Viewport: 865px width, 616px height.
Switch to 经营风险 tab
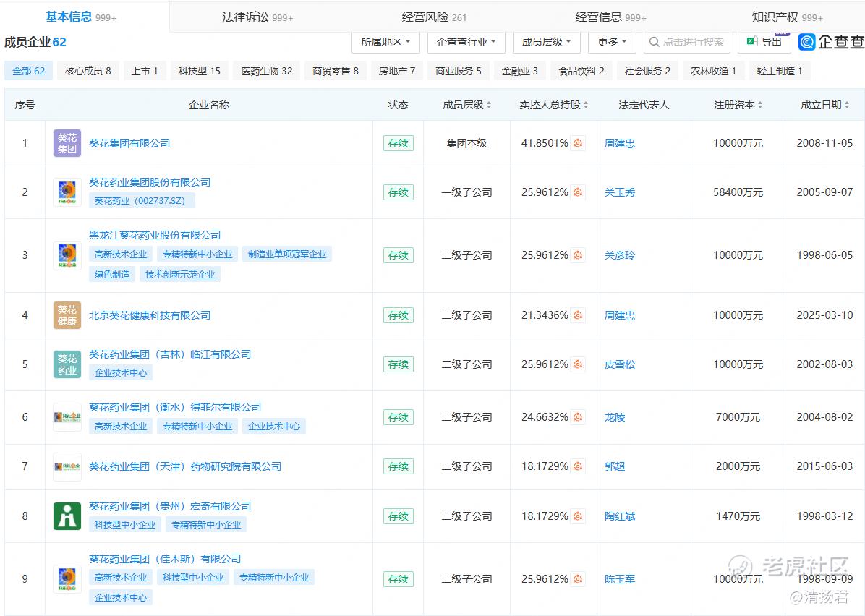(x=434, y=17)
